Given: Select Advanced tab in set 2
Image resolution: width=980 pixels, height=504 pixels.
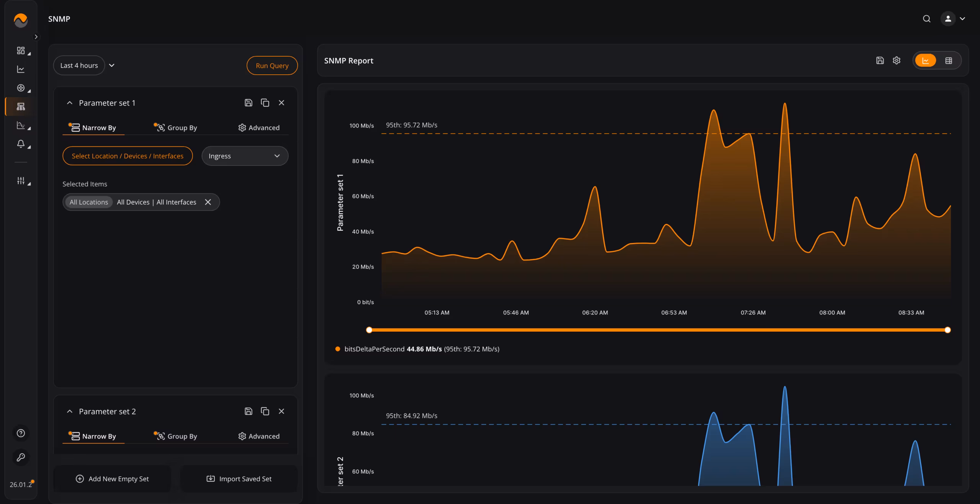Looking at the screenshot, I should 259,436.
